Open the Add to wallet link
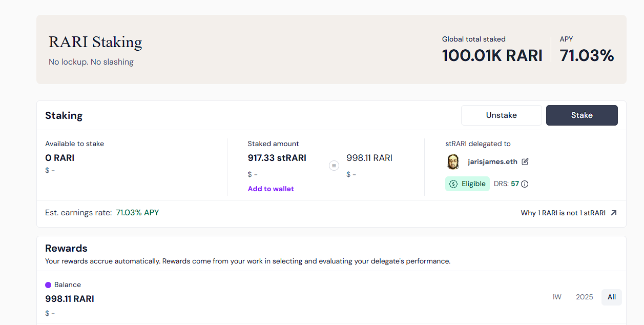Screen dimensions: 644x325 (x=271, y=189)
